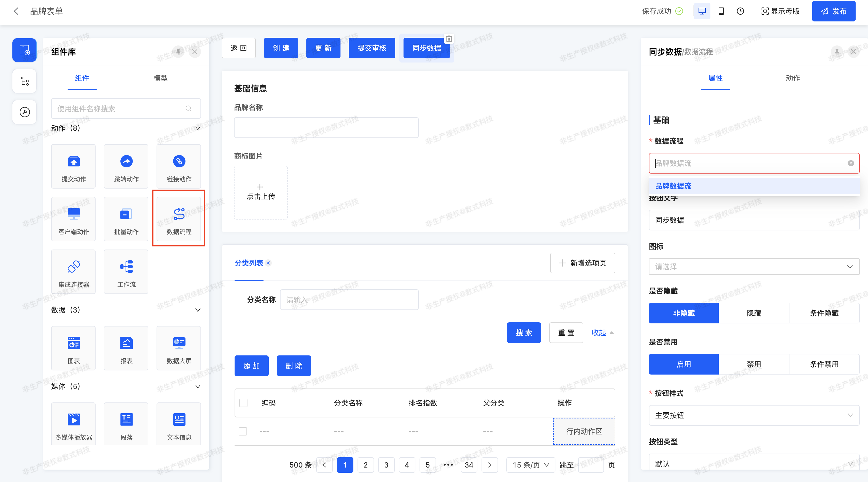Delete the 同步数据 button via trash icon
This screenshot has height=482, width=868.
pyautogui.click(x=449, y=39)
